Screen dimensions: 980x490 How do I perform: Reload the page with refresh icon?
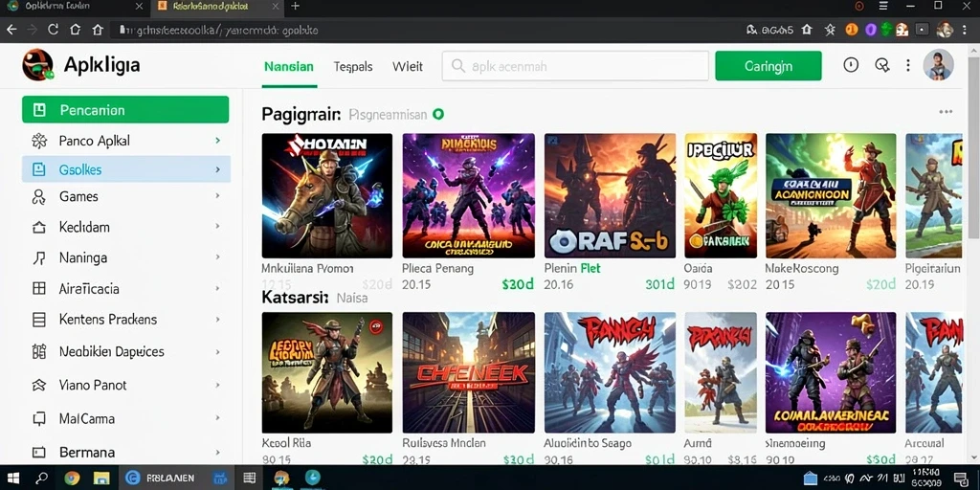[53, 30]
